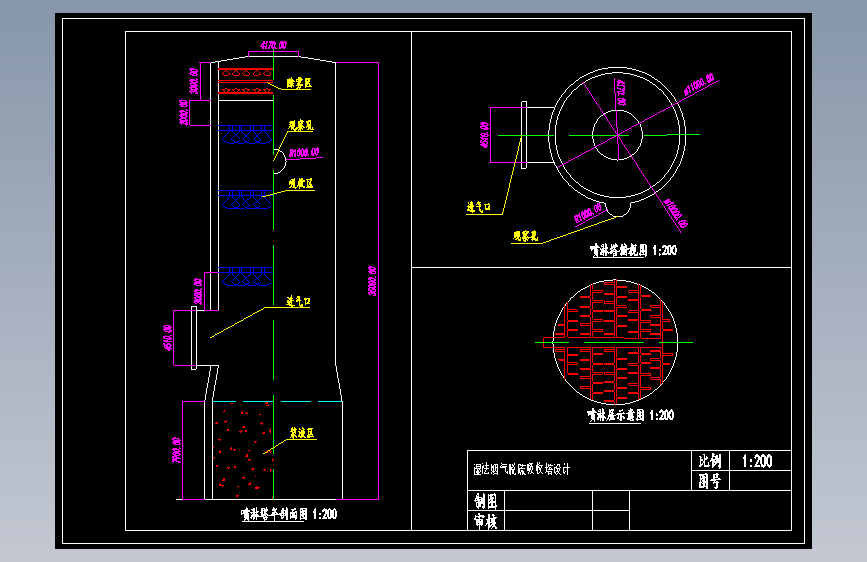This screenshot has height=562, width=867.
Task: Select the 4510.00 dimension in the top view
Action: pyautogui.click(x=484, y=135)
